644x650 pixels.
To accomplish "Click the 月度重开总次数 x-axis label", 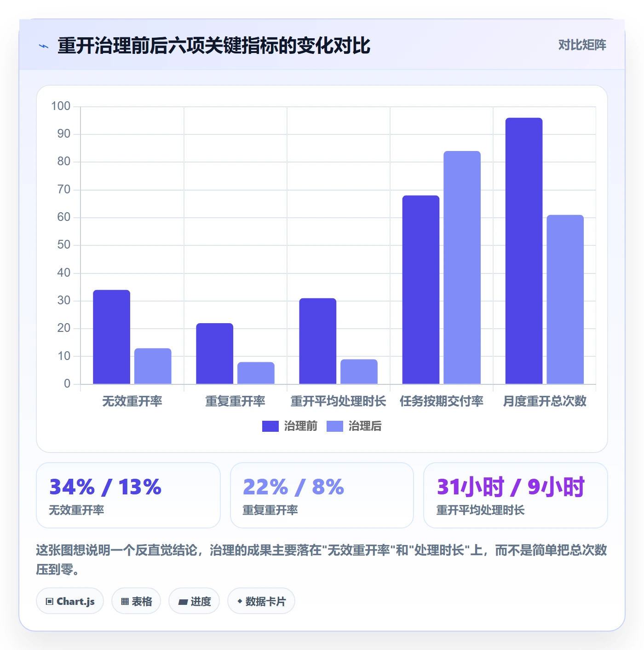I will tap(545, 401).
